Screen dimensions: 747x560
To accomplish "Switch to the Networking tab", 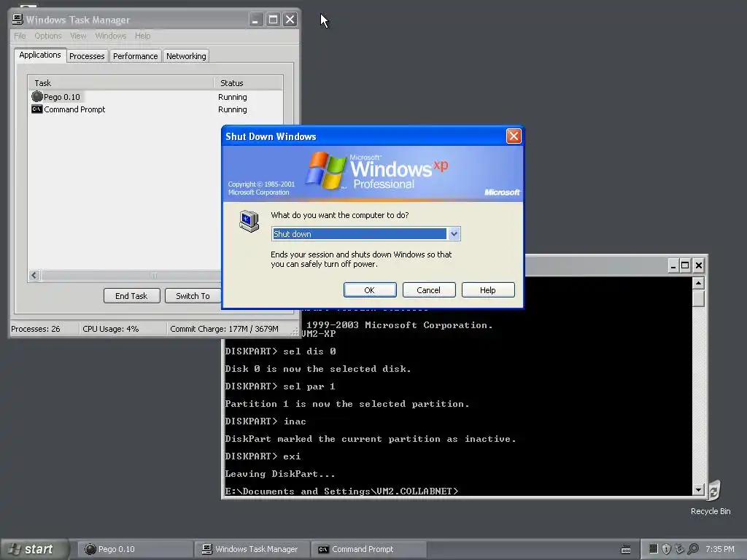I will pyautogui.click(x=186, y=55).
